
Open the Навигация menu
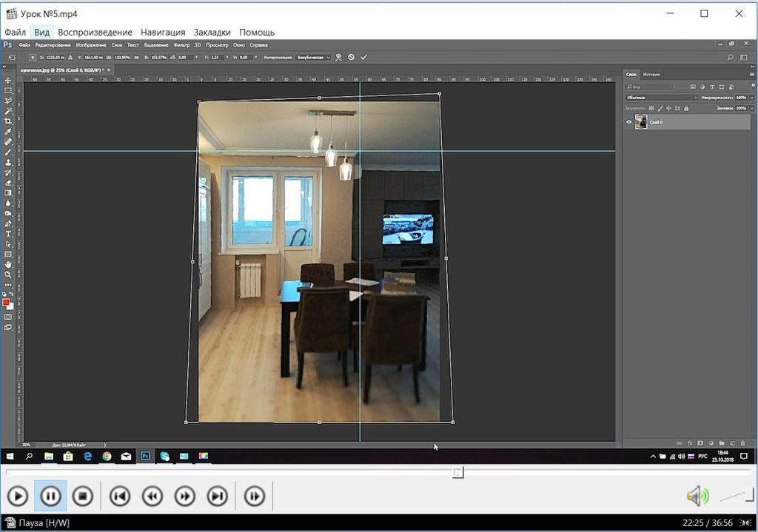pos(163,33)
